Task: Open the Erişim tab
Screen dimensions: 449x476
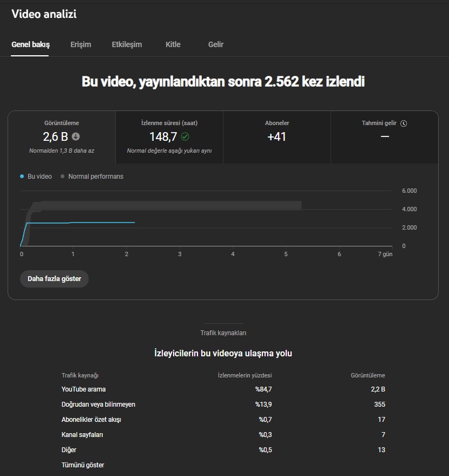Action: [81, 44]
